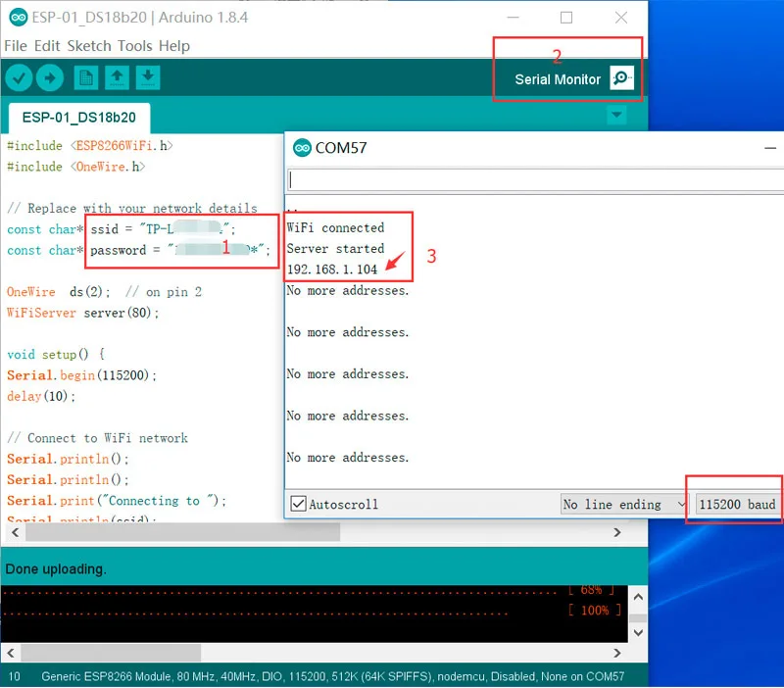Click the 'void setup() {' code line

56,354
